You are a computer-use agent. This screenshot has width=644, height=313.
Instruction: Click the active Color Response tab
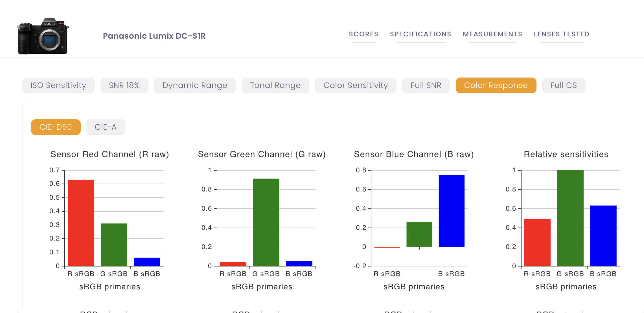[x=496, y=85]
